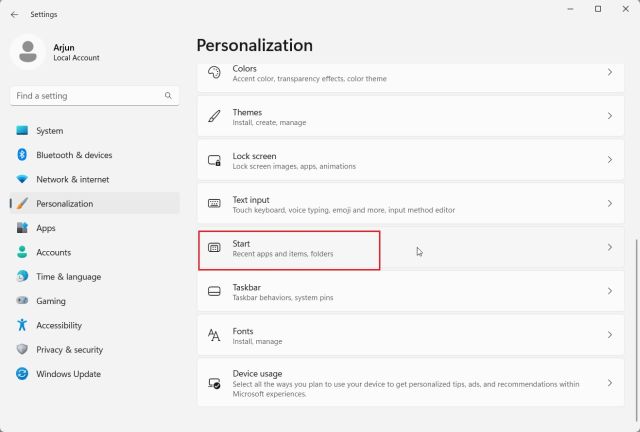This screenshot has height=432, width=640.
Task: Open Gaming settings category
Action: (x=95, y=301)
